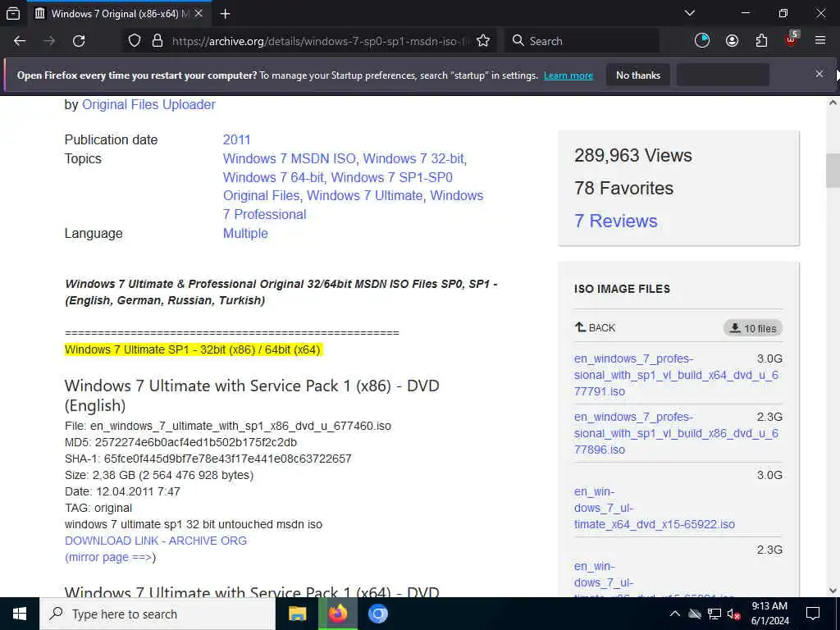
Task: Open a new tab with the plus icon
Action: pyautogui.click(x=225, y=13)
